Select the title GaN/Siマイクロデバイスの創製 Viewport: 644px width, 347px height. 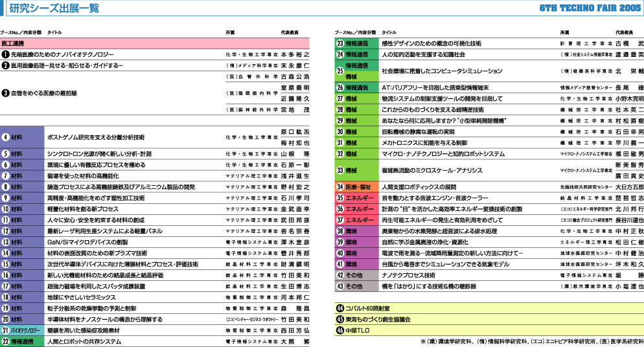[x=87, y=242]
